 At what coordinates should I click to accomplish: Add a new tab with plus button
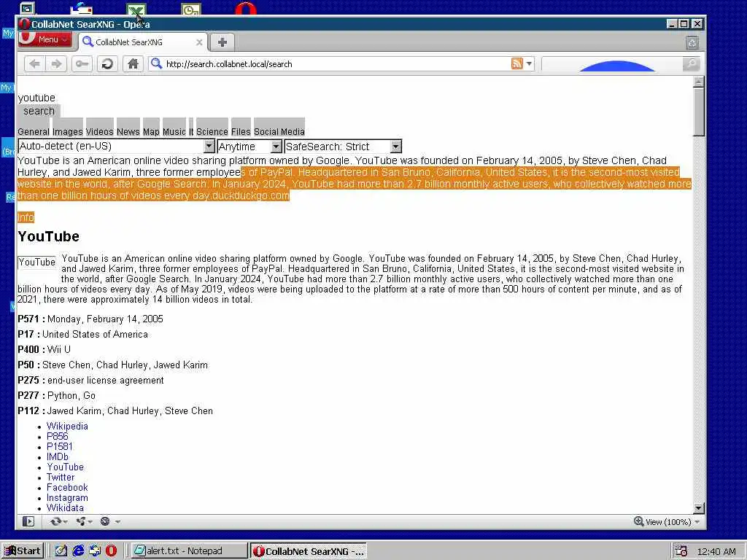[x=222, y=42]
